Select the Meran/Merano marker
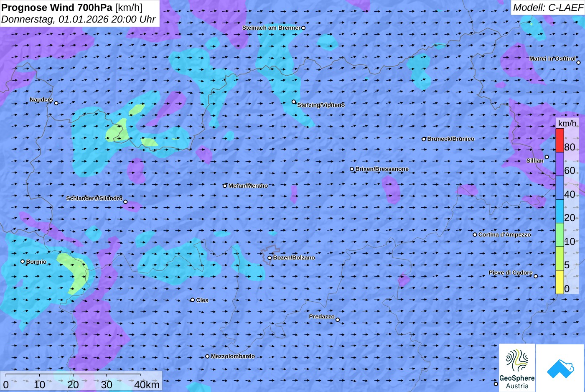Image resolution: width=585 pixels, height=392 pixels. pyautogui.click(x=225, y=186)
